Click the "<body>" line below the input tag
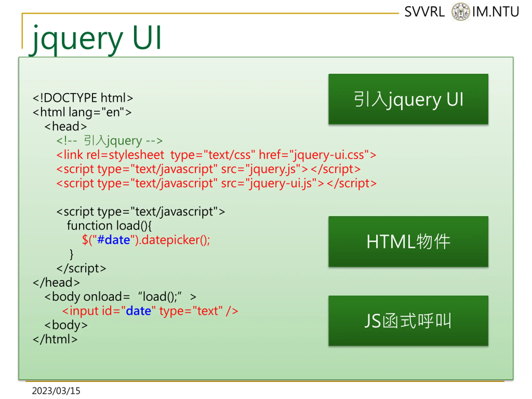Image resolution: width=532 pixels, height=399 pixels. click(x=66, y=325)
